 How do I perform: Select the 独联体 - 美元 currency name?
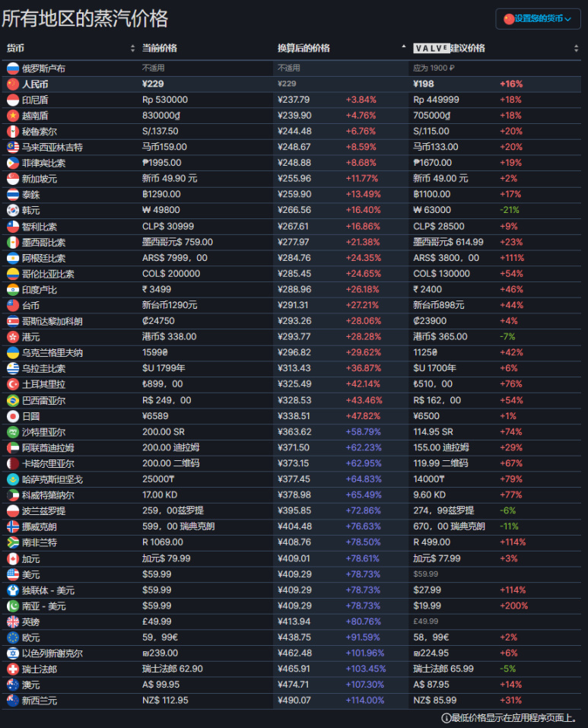pos(48,590)
